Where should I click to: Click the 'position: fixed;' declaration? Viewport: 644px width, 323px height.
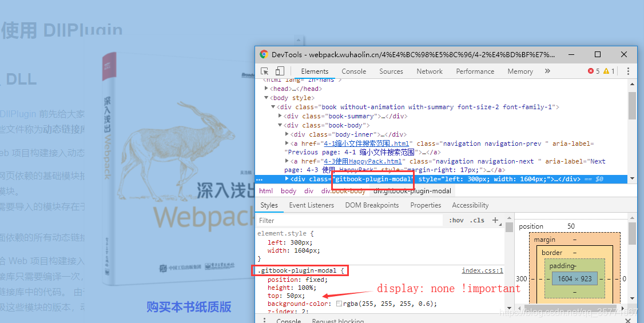pos(297,280)
